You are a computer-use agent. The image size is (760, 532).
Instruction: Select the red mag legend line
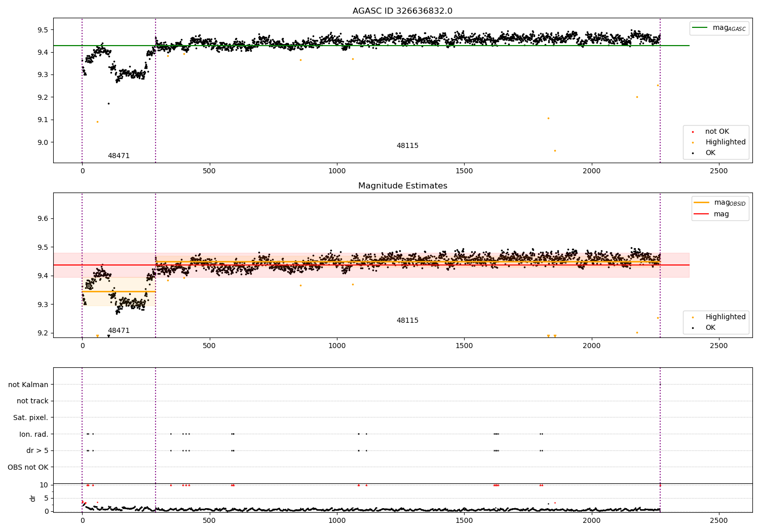pyautogui.click(x=702, y=214)
